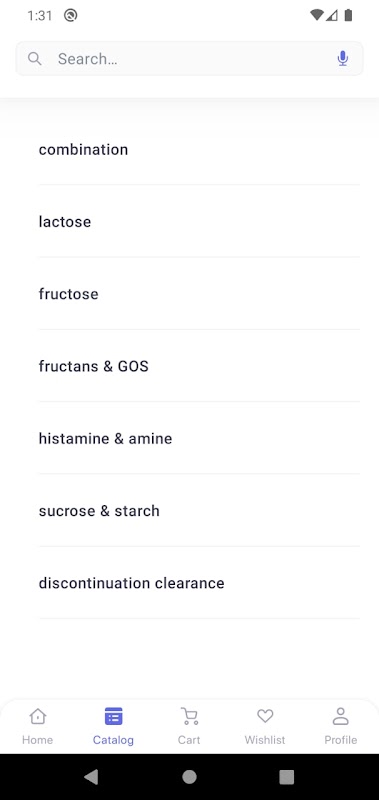Open the lactose category
Screen dimensions: 379x800
(x=199, y=221)
